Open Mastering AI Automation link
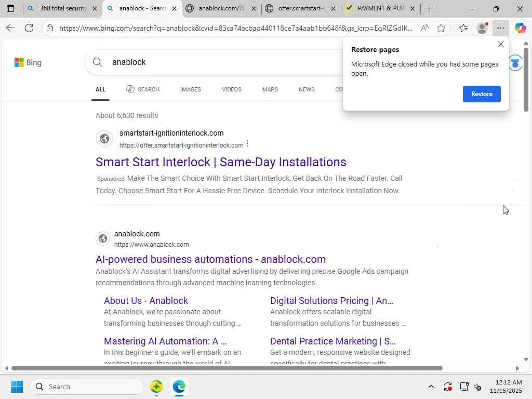Viewport: 532px width, 399px height. tap(165, 341)
